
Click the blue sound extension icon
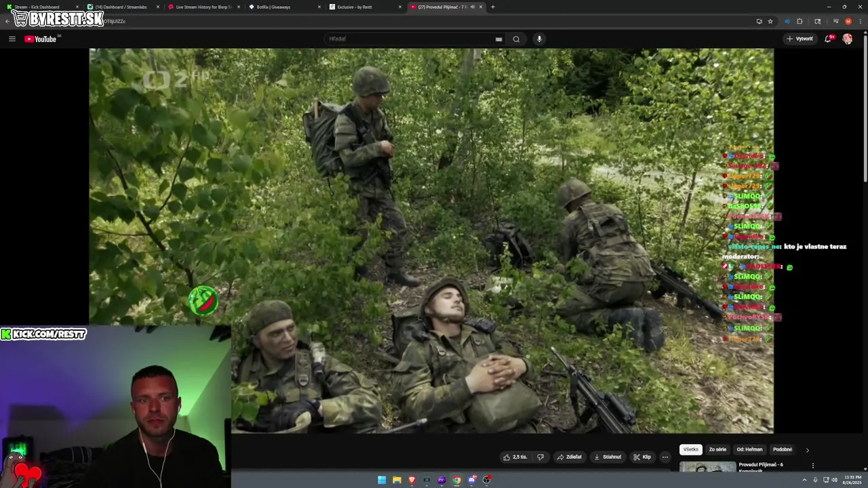coord(787,21)
